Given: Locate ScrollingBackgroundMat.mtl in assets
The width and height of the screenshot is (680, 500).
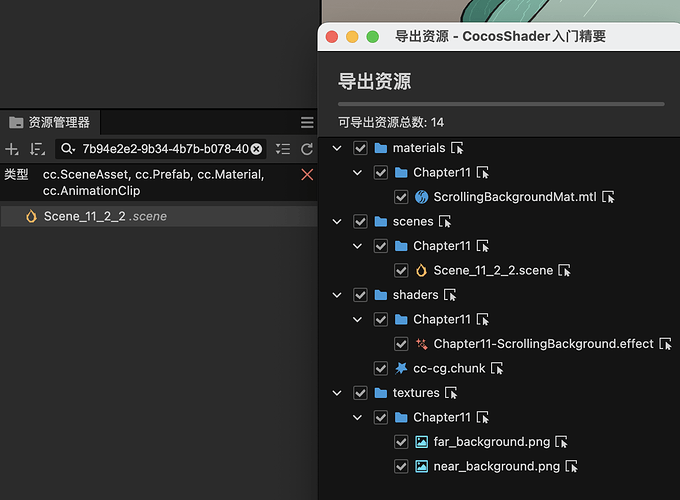Looking at the screenshot, I should tap(608, 197).
